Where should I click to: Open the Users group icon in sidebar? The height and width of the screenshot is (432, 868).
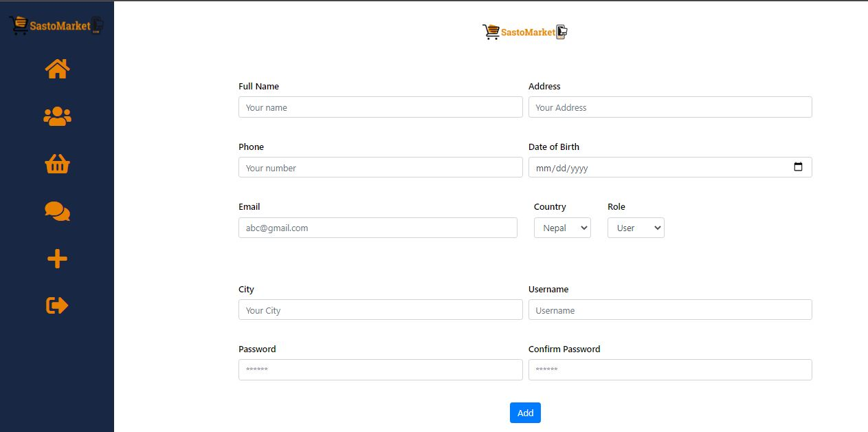pyautogui.click(x=57, y=116)
